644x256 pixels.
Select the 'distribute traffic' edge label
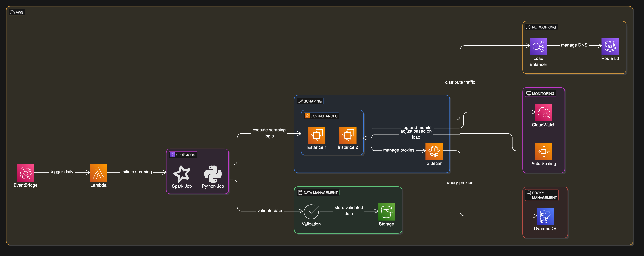(460, 82)
